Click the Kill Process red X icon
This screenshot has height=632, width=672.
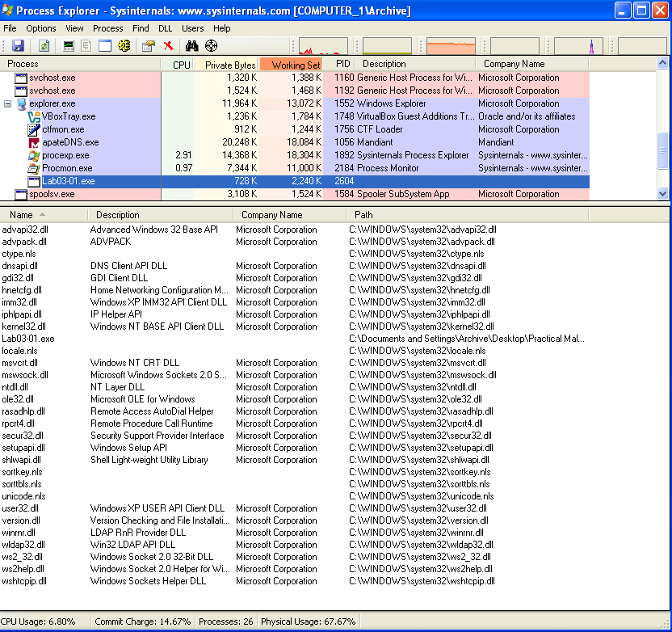pyautogui.click(x=169, y=46)
